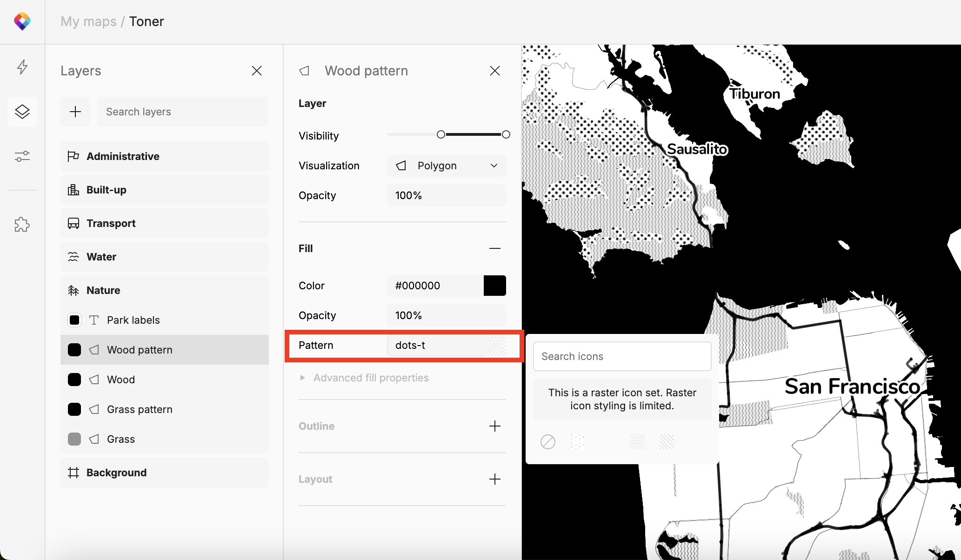Open the Layers sidebar icon
Viewport: 961px width, 560px height.
click(x=22, y=112)
